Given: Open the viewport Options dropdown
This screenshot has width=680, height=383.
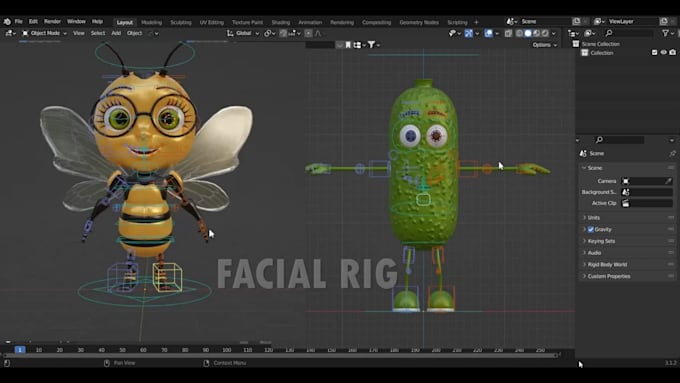Looking at the screenshot, I should (x=544, y=45).
